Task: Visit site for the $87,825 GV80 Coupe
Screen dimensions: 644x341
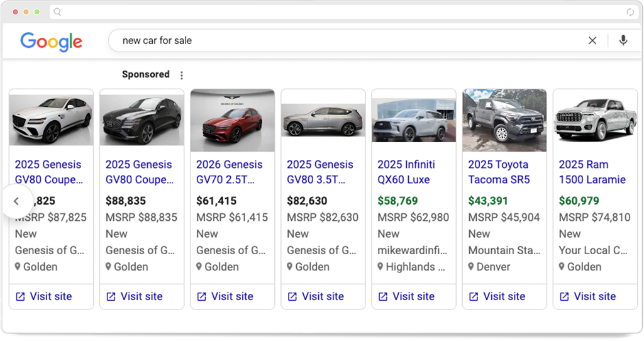Action: (43, 296)
